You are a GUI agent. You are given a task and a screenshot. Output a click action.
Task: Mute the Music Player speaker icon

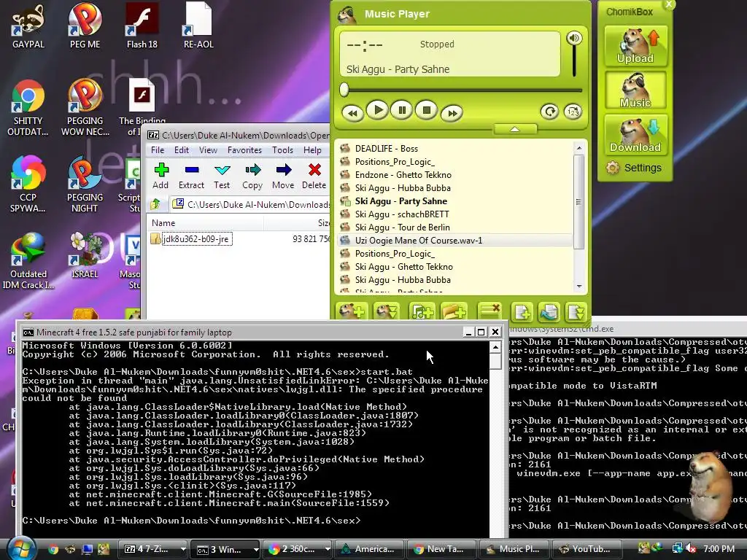tap(574, 38)
